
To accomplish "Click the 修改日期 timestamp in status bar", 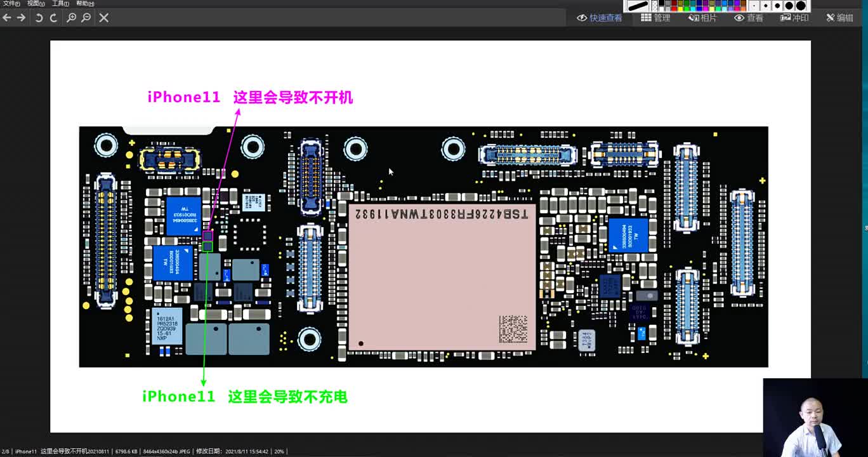I will pos(232,451).
